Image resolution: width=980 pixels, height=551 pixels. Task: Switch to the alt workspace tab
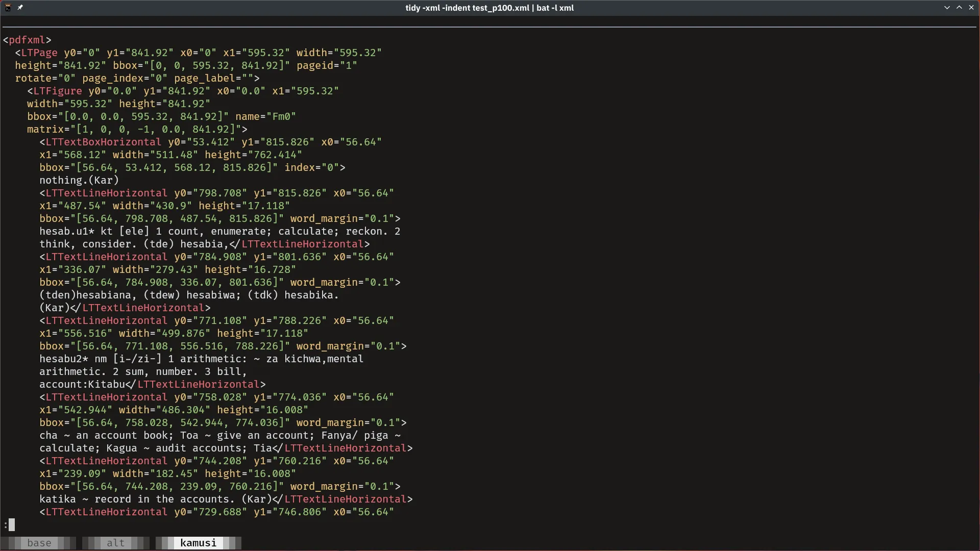pyautogui.click(x=115, y=543)
